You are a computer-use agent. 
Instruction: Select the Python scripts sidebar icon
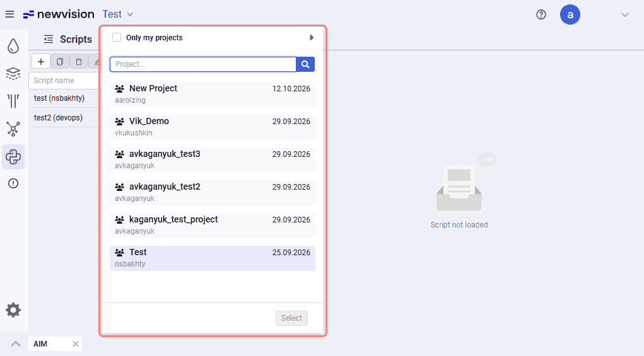pos(13,157)
